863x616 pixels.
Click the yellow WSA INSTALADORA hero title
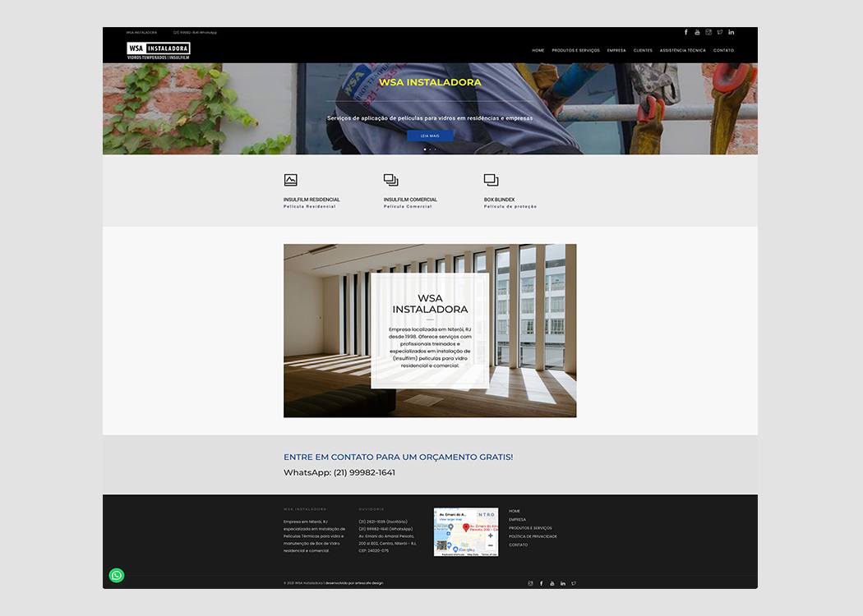[x=430, y=82]
